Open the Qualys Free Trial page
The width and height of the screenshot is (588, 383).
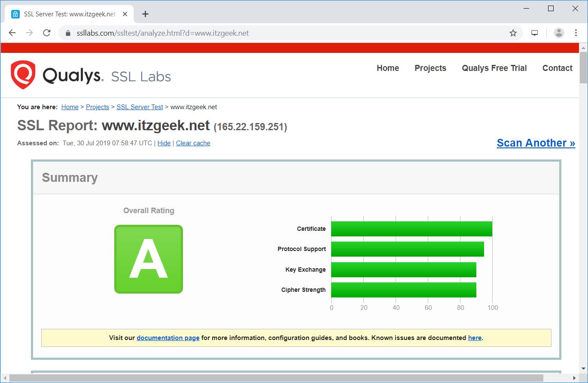[494, 68]
